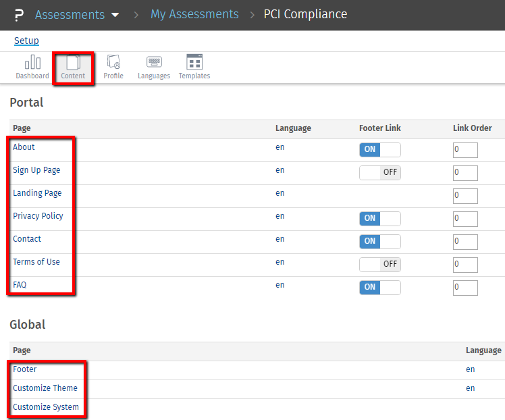This screenshot has height=420, width=505.
Task: Click Link Order field for Landing Page
Action: click(x=465, y=196)
